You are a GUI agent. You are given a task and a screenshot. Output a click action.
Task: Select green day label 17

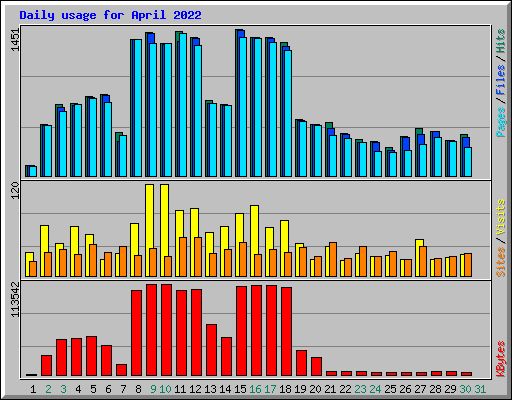pos(270,389)
